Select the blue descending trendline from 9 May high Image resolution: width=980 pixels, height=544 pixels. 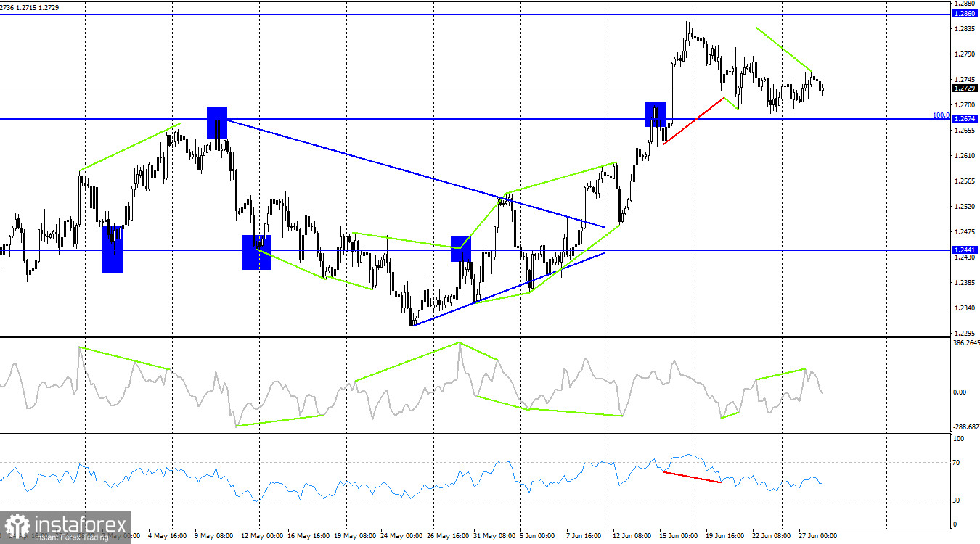click(417, 173)
